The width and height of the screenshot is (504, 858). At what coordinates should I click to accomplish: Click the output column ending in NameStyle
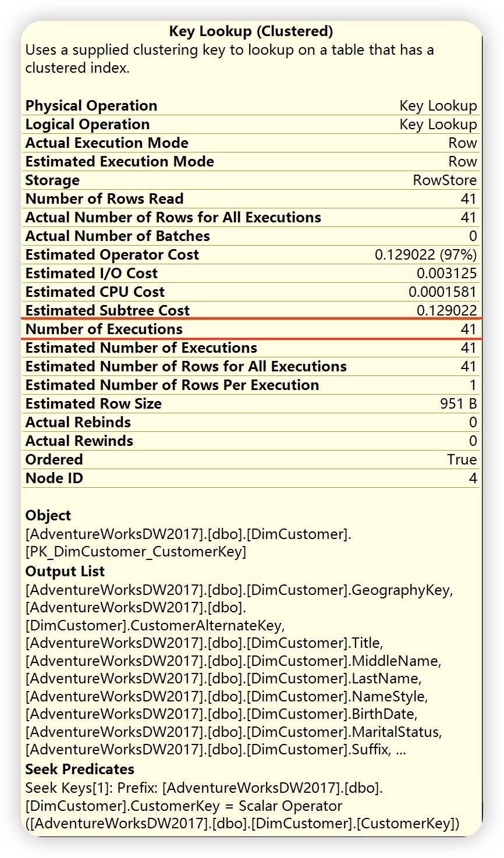(x=227, y=697)
